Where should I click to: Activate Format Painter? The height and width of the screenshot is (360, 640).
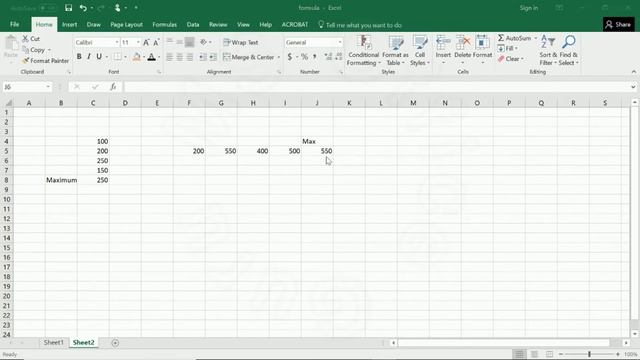click(x=46, y=61)
